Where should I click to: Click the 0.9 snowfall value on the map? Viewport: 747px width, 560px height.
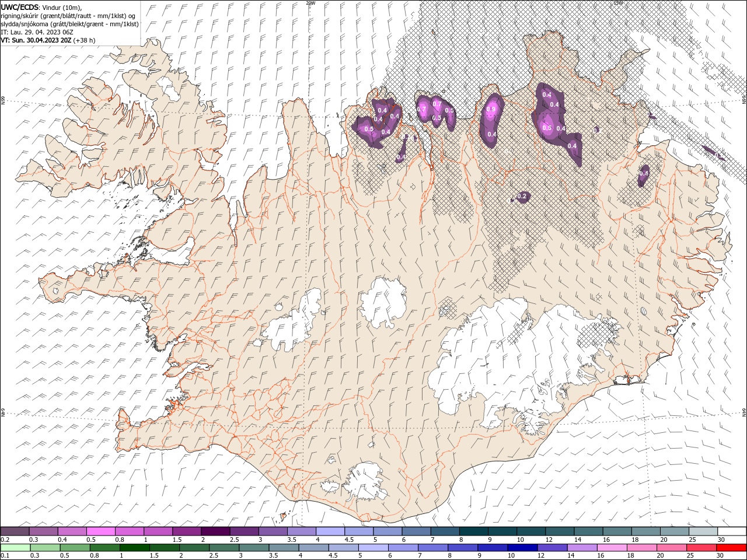[x=491, y=109]
